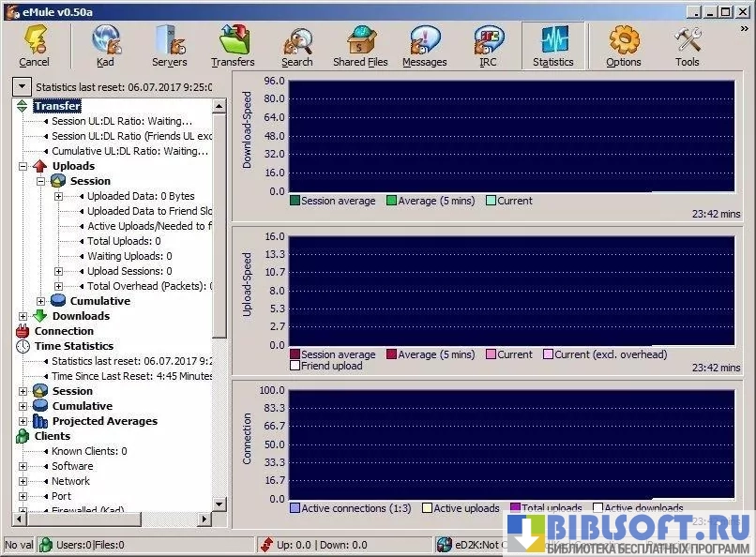The image size is (756, 557).
Task: Expand the Downloads tree node
Action: (23, 316)
